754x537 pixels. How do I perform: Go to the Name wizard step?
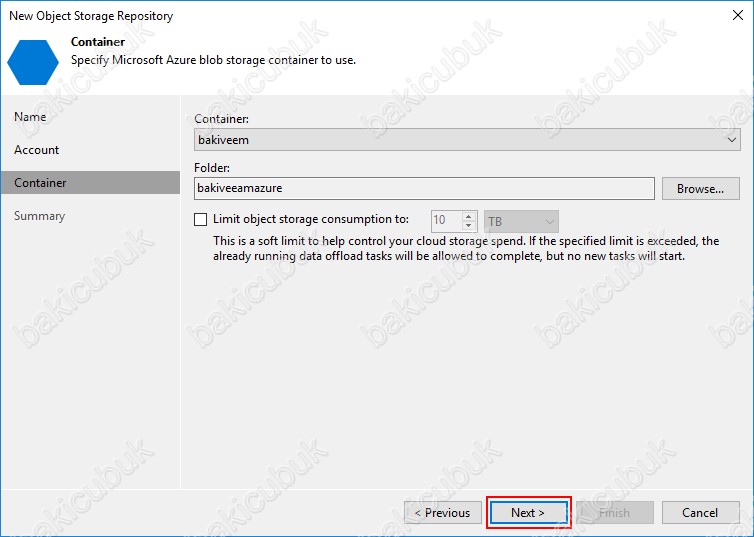pos(30,117)
